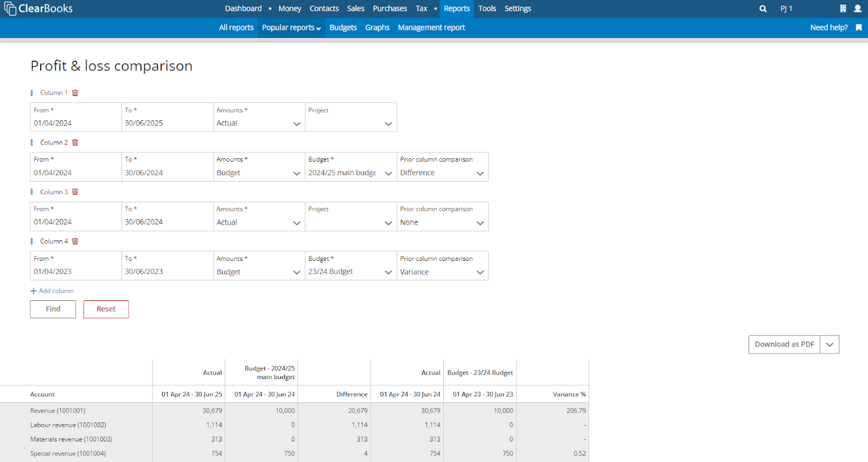Click the help bookmark icon

[x=859, y=28]
